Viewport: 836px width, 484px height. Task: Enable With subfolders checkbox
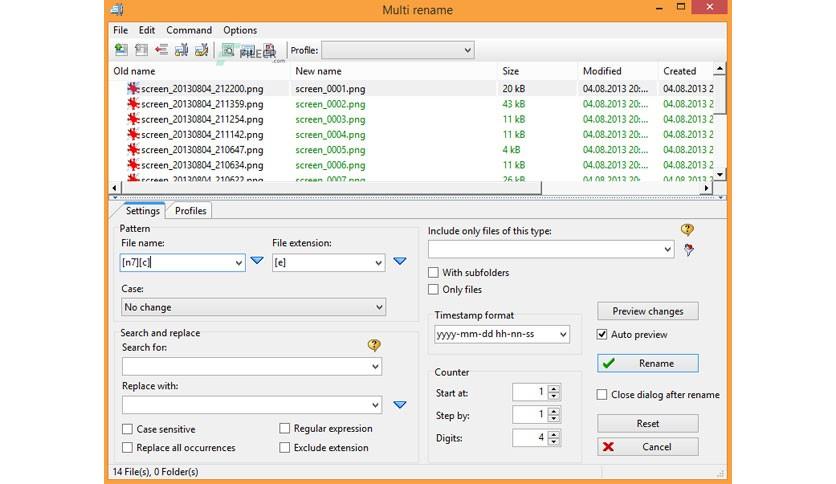click(433, 272)
